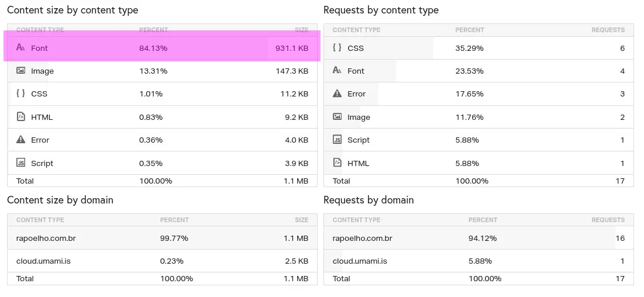
Task: Click cloud.umami.is in requests by domain
Action: tap(359, 261)
